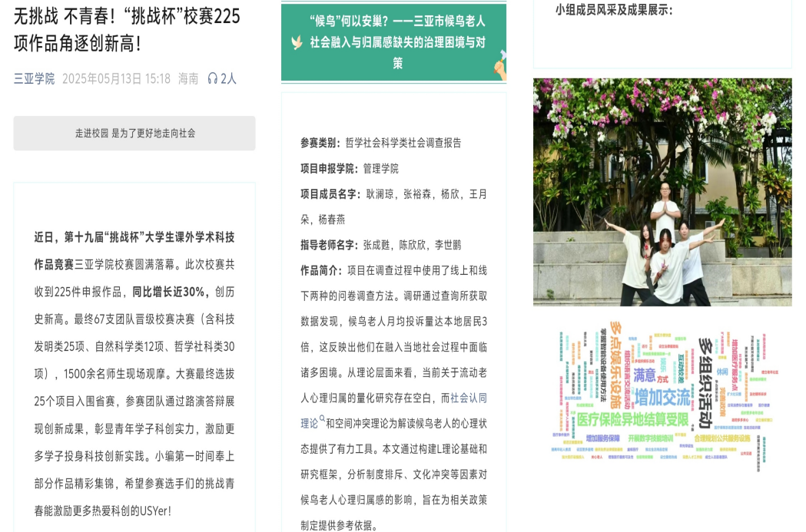Image resolution: width=806 pixels, height=532 pixels.
Task: Click the publish date 2025年05月13日 15:18
Action: point(116,78)
